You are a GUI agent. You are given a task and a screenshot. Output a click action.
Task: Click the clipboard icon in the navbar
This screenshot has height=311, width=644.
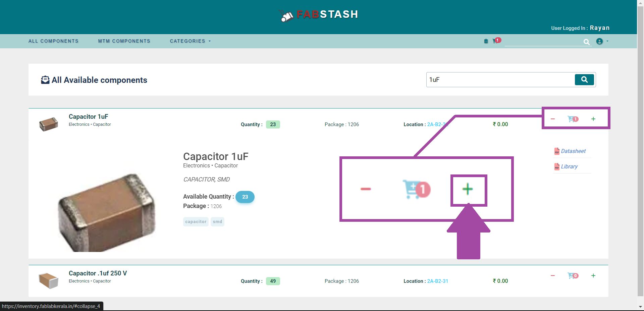(x=486, y=41)
